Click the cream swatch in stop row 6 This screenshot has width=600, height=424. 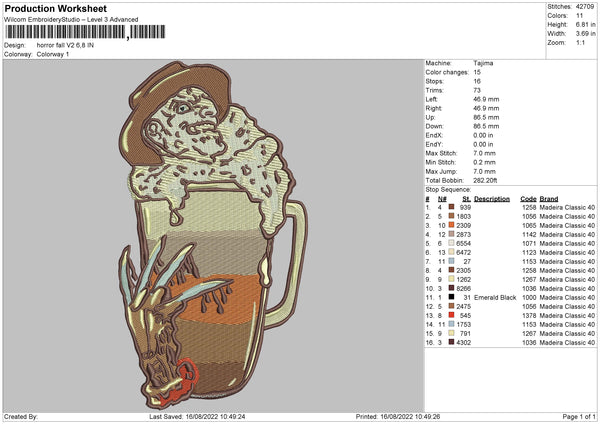coord(451,252)
